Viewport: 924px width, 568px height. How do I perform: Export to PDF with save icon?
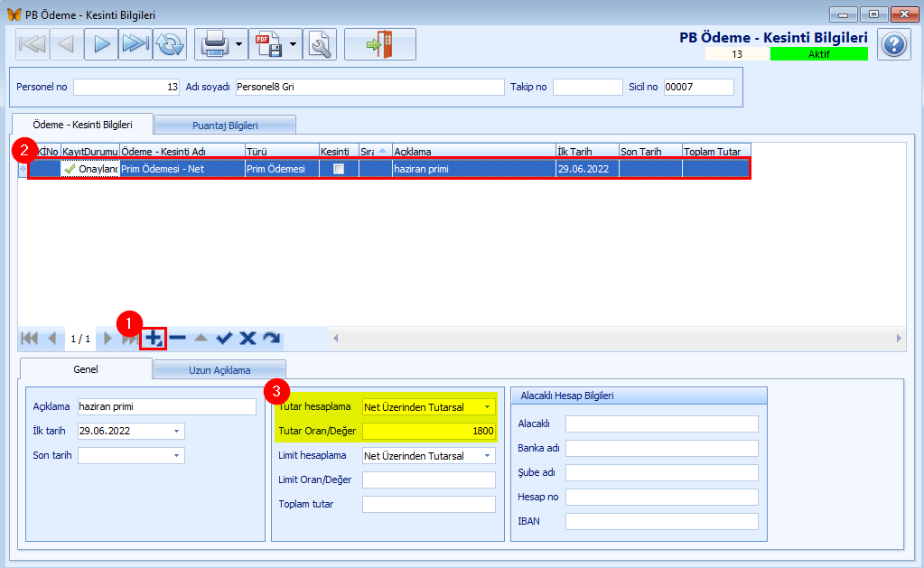point(269,44)
